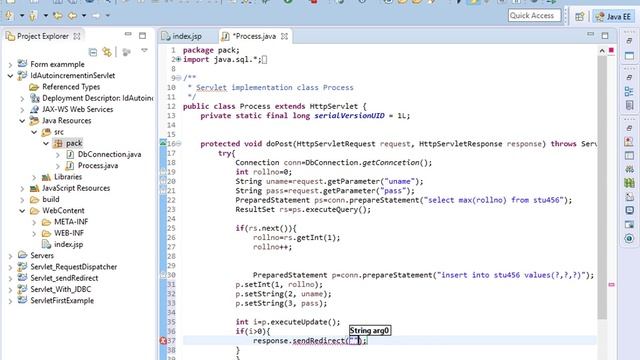The width and height of the screenshot is (640, 360).
Task: Expand the Libraries node
Action: click(x=34, y=177)
